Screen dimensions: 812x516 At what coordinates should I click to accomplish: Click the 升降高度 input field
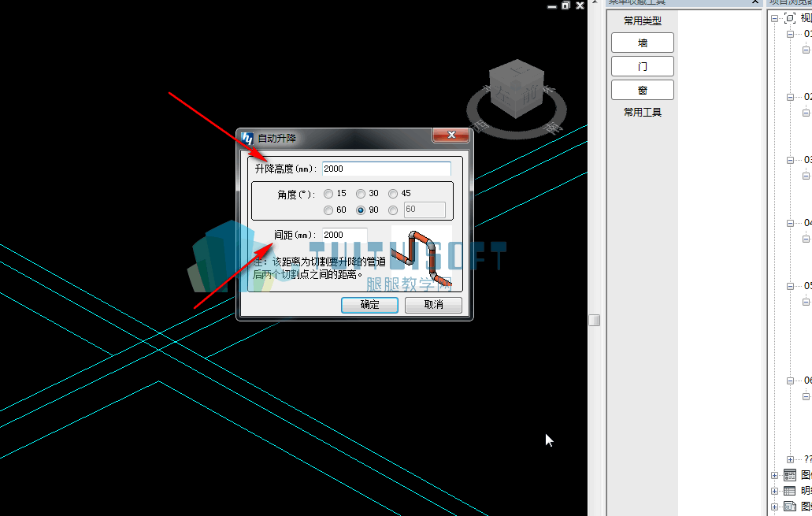[387, 169]
